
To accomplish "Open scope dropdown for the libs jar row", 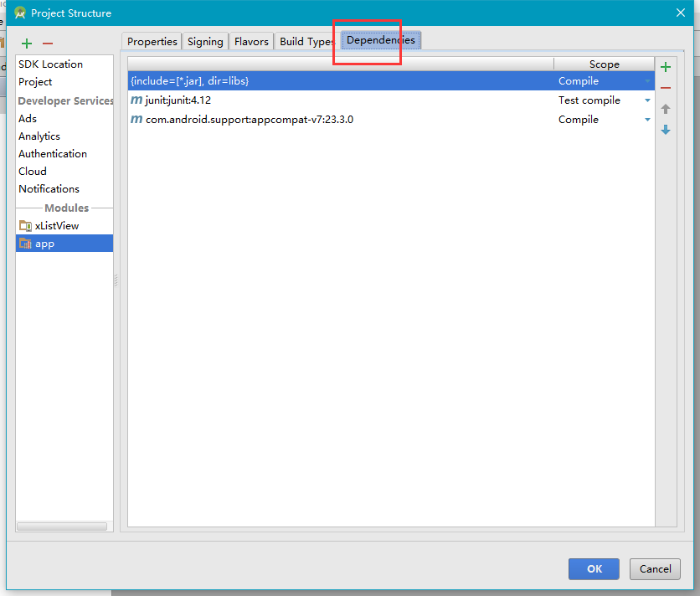I will pos(647,81).
